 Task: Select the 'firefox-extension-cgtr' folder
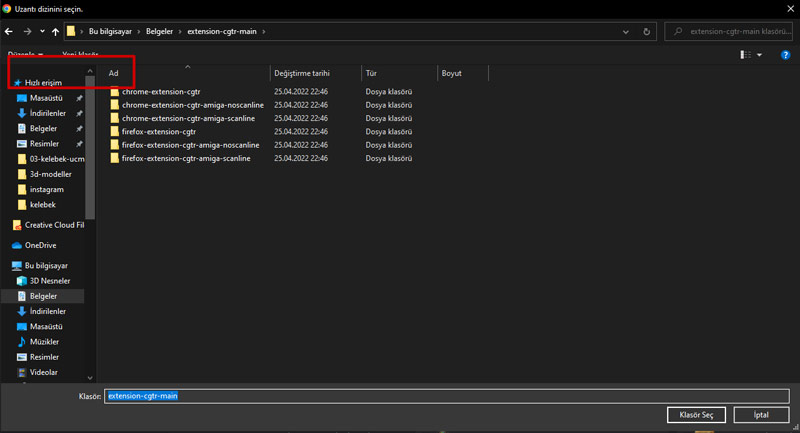click(159, 132)
